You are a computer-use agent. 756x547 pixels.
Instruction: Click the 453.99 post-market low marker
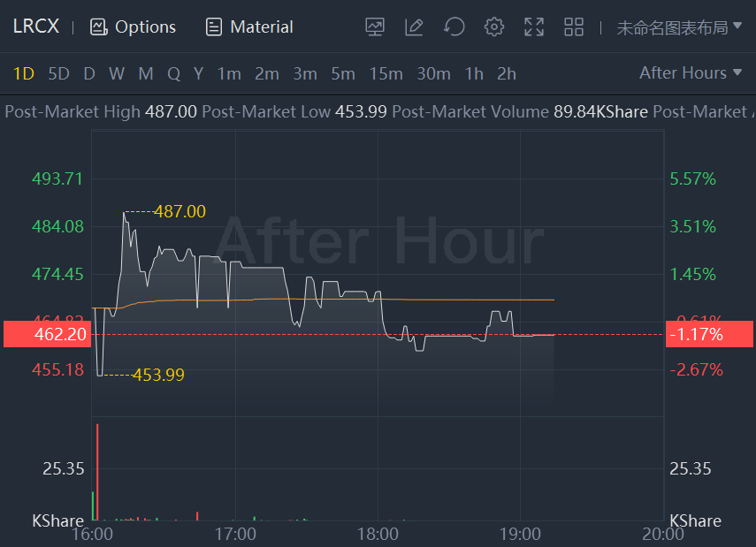click(x=158, y=375)
